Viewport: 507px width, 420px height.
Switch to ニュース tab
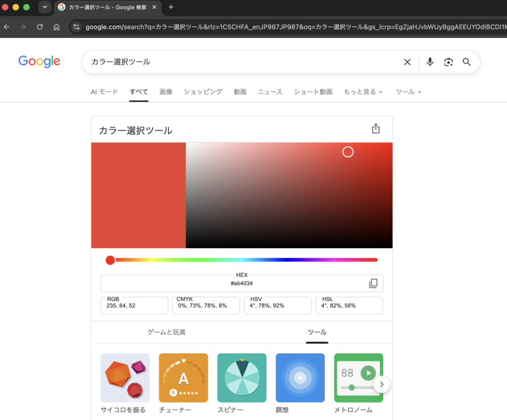click(270, 92)
